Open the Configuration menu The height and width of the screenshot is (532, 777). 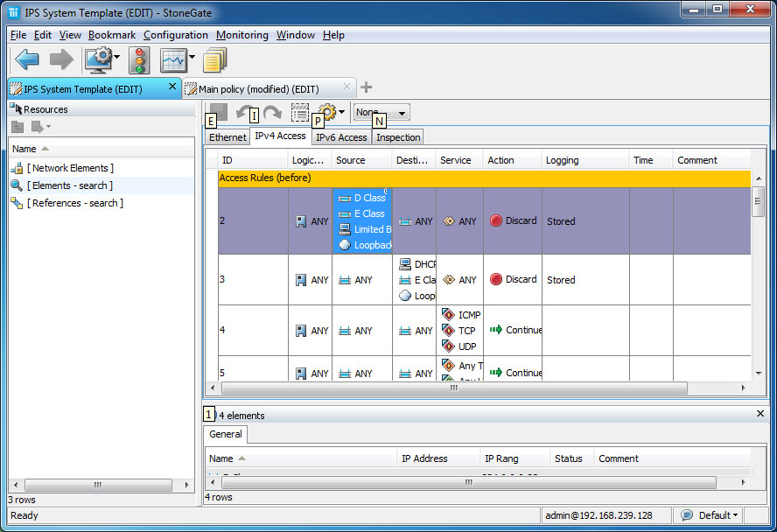[x=175, y=35]
